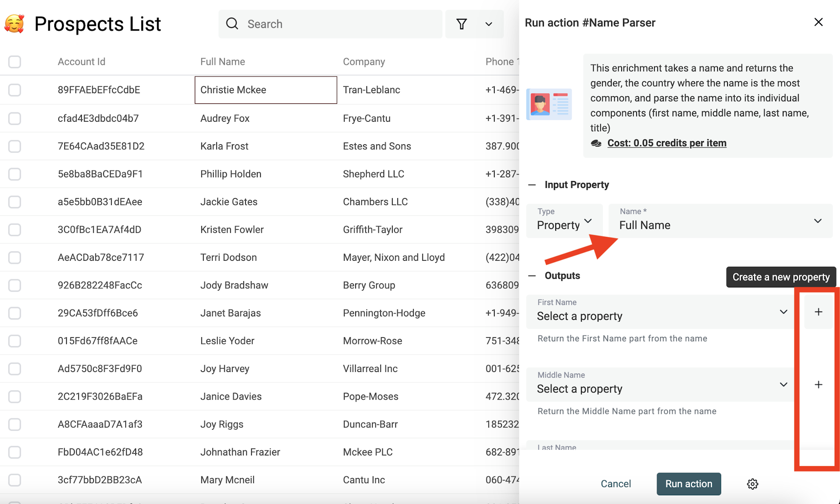Open the settings gear next to Run action
The image size is (840, 504).
[x=752, y=484]
